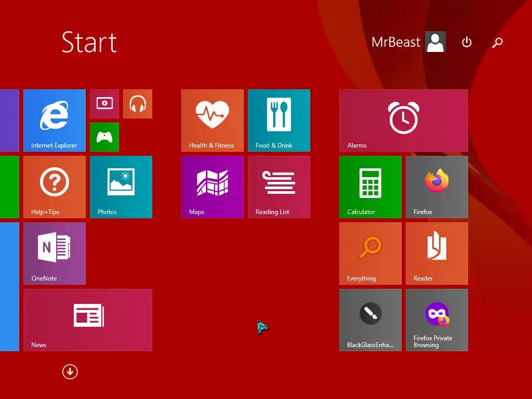Open the MrBeast user account menu
The image size is (532, 399).
[x=408, y=42]
